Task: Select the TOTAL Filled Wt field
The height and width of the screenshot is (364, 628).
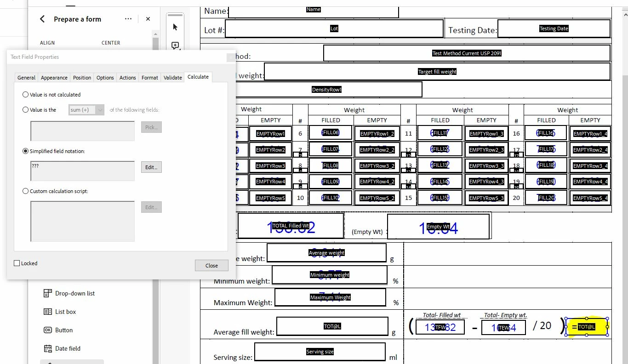Action: 291,226
